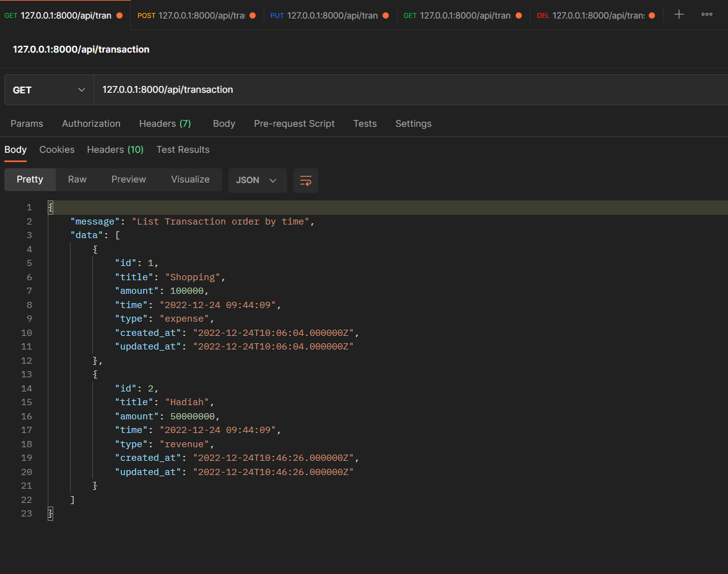Click the "Hadiah" title value
The width and height of the screenshot is (728, 574).
coord(187,402)
